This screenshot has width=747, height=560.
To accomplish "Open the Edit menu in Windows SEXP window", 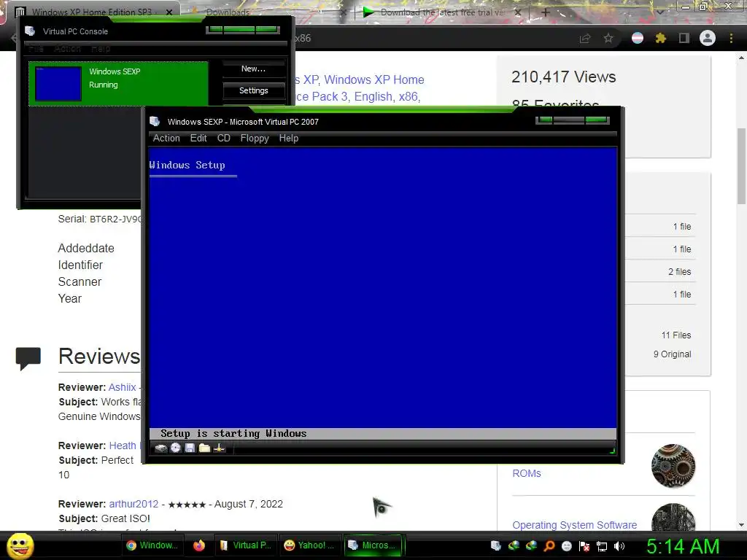I will coord(198,138).
